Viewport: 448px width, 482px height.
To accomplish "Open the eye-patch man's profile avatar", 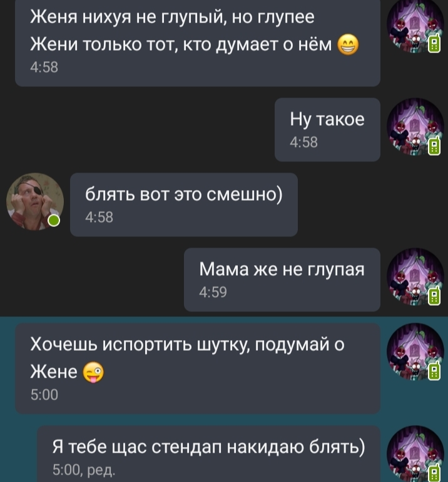I will click(x=35, y=201).
